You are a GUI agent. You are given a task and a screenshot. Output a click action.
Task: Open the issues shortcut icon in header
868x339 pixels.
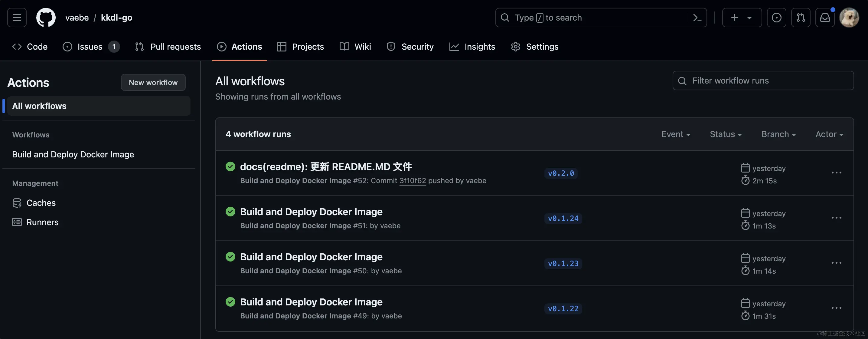[x=776, y=18]
